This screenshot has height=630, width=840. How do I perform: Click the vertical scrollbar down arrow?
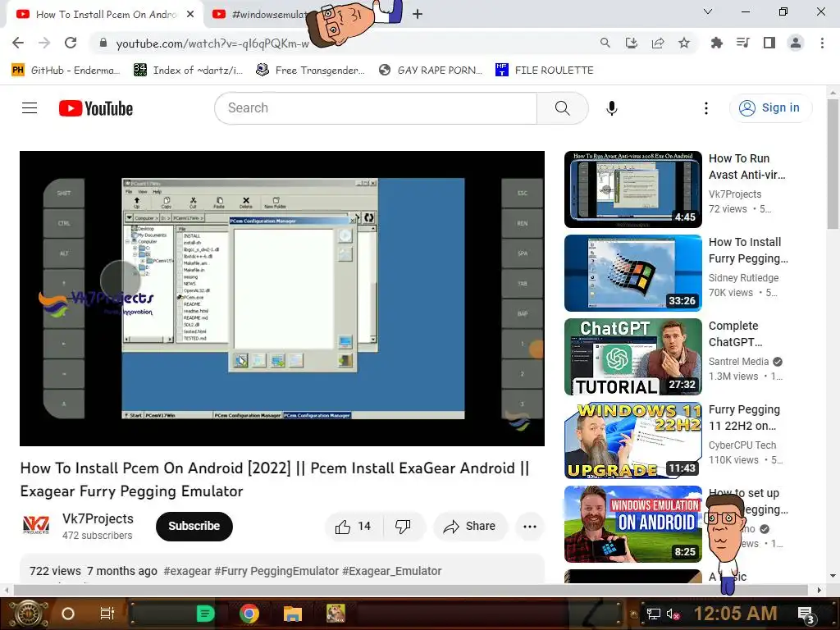click(x=833, y=576)
